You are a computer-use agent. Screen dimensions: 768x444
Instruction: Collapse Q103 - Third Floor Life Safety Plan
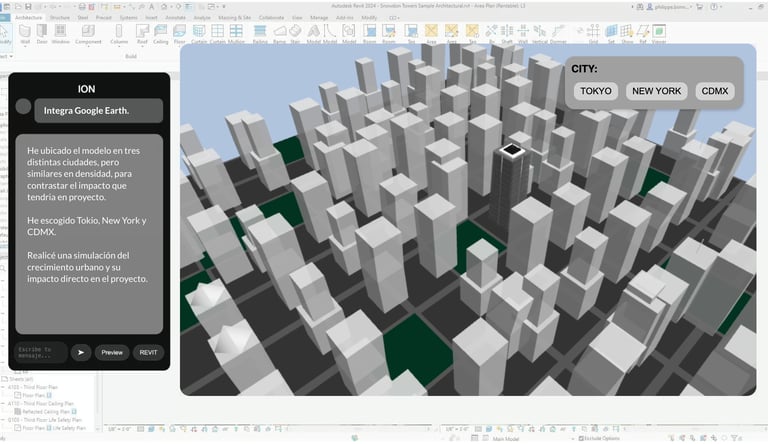(3, 420)
